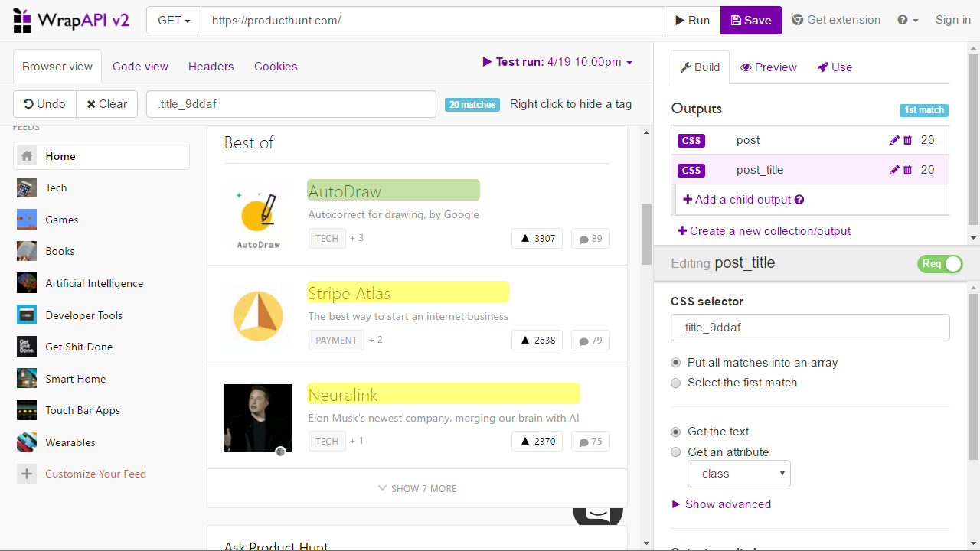Open the Test run dropdown
The image size is (980, 551).
point(557,62)
